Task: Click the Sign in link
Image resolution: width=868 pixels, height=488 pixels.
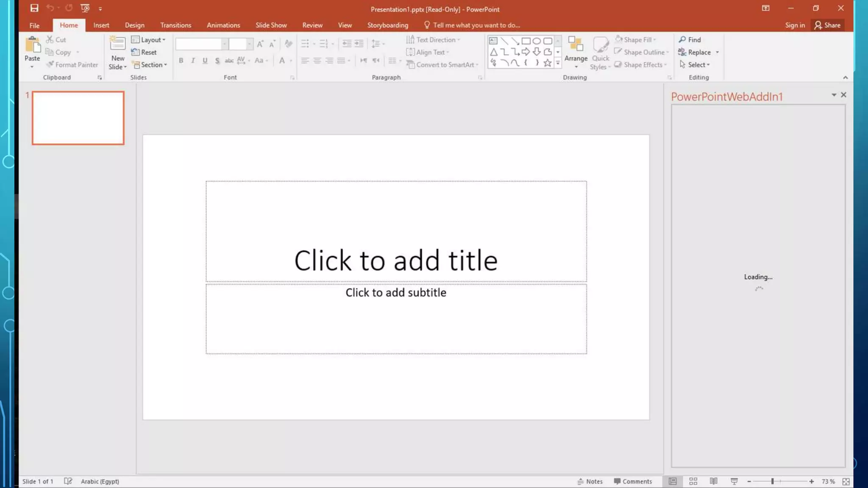Action: tap(795, 25)
